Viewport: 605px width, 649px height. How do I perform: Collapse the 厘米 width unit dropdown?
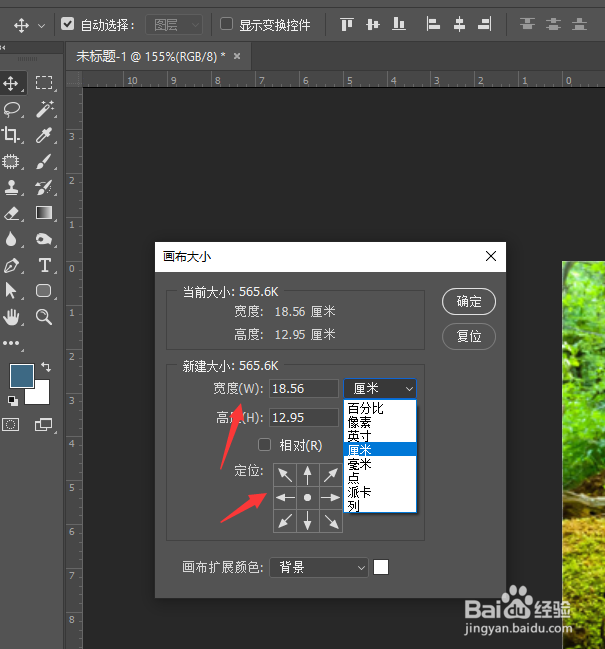click(x=380, y=389)
